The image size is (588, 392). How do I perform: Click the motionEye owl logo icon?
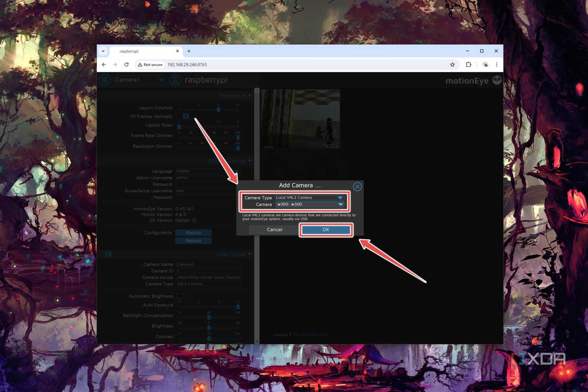pos(497,80)
